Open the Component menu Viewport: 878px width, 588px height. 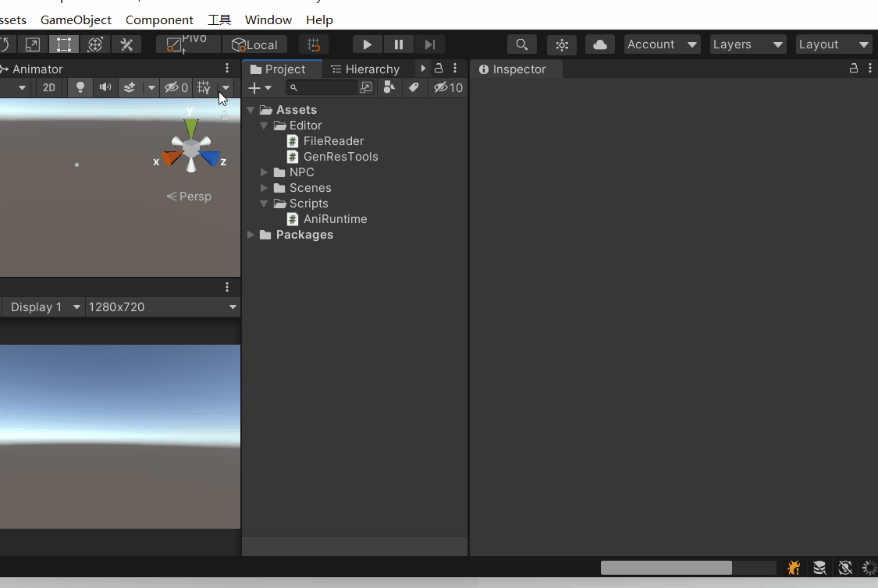click(159, 20)
